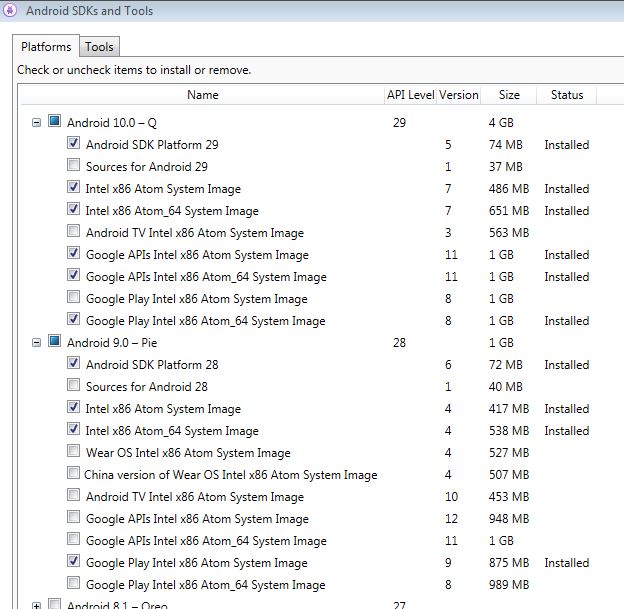The image size is (624, 609).
Task: Check Wear OS Intel x86 Atom image, 527 MB
Action: coord(74,451)
